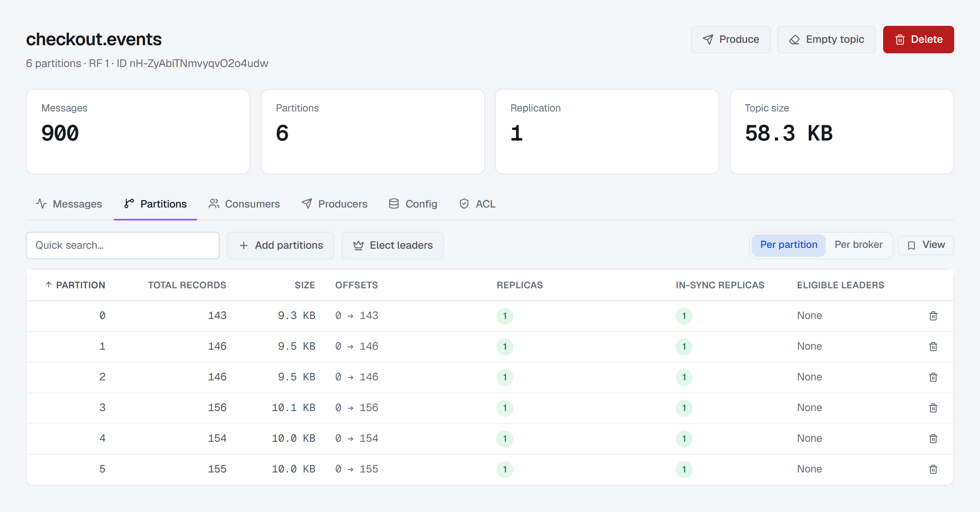980x512 pixels.
Task: Click replica badge in partition 4 row
Action: tap(505, 439)
